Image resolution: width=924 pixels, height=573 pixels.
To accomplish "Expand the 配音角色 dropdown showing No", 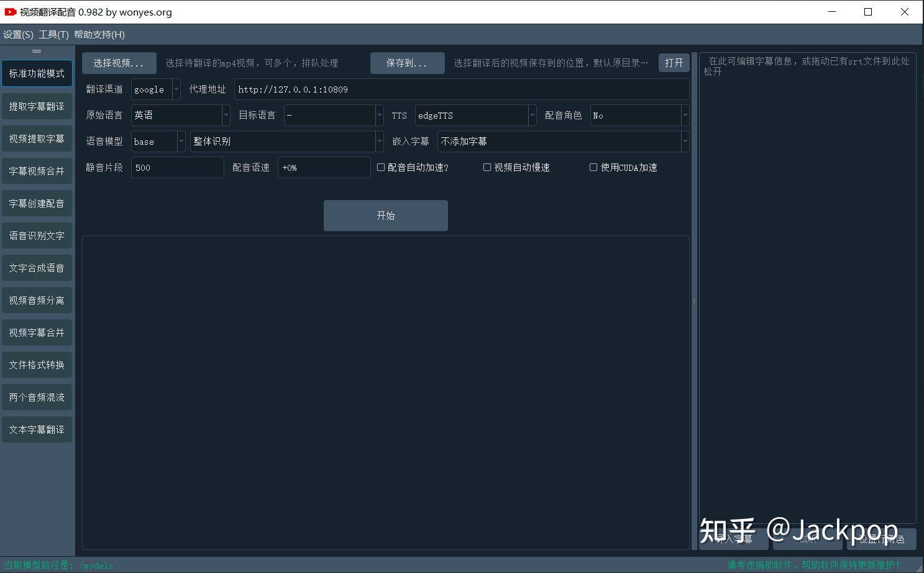I will point(639,115).
